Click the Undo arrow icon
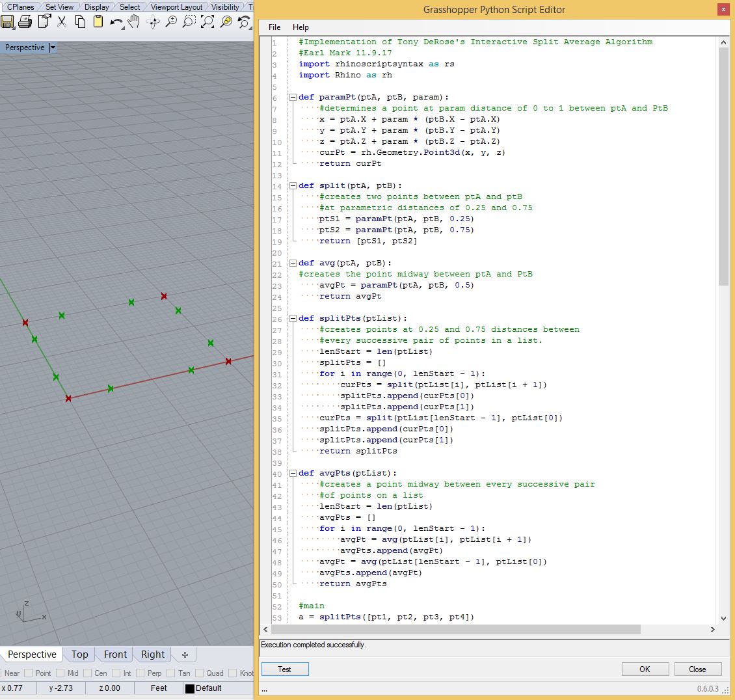The image size is (735, 700). 116,22
